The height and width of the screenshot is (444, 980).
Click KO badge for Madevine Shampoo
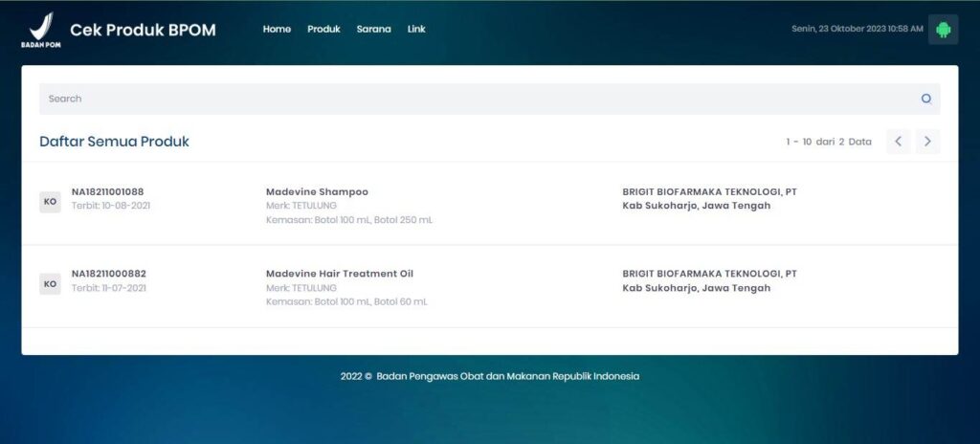50,202
